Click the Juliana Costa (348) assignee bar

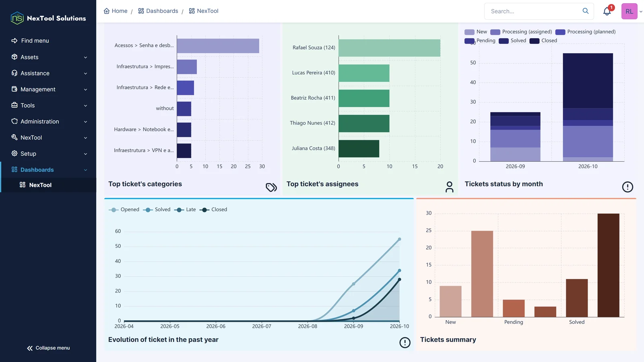[x=359, y=149]
